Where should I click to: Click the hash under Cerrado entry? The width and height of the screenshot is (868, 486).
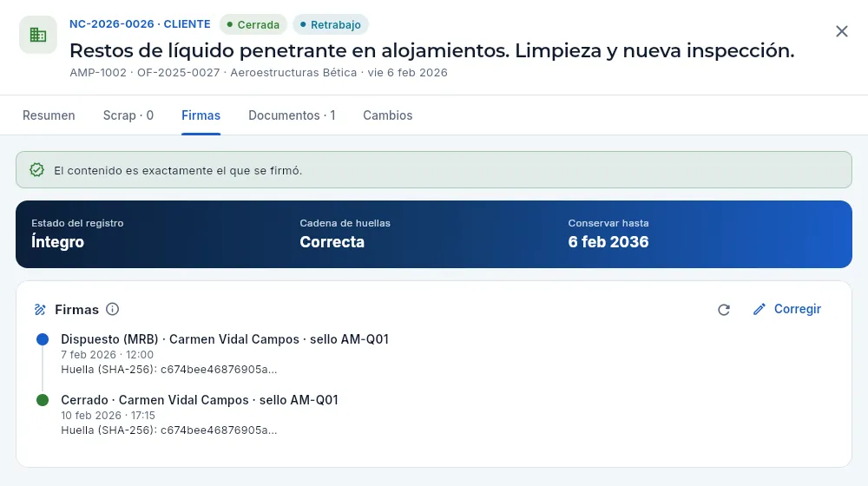[x=169, y=430]
